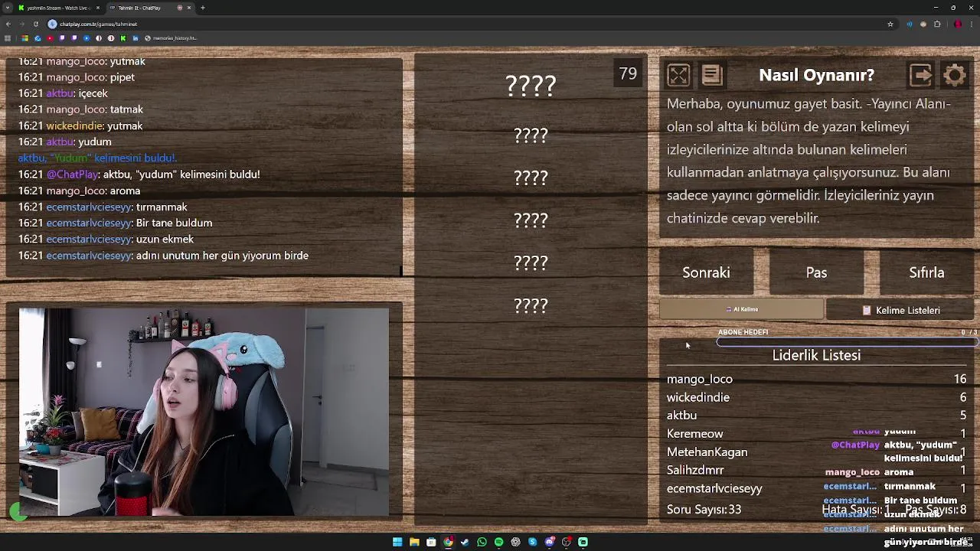This screenshot has width=980, height=551.
Task: Click ecemstarlvcieseyy in the leaderboard
Action: click(714, 488)
